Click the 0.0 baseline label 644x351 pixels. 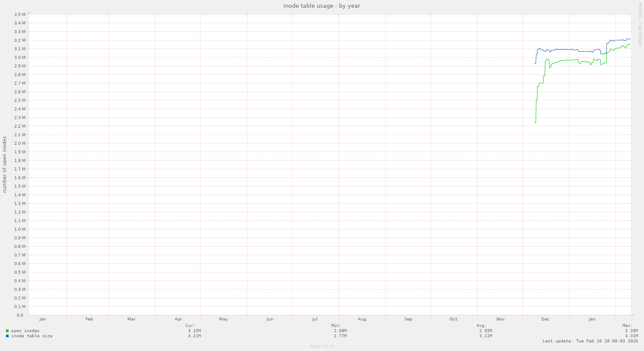pos(20,314)
